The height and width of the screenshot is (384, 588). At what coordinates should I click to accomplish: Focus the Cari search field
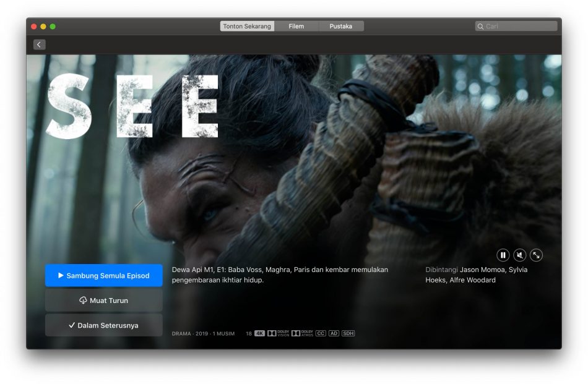coord(516,26)
